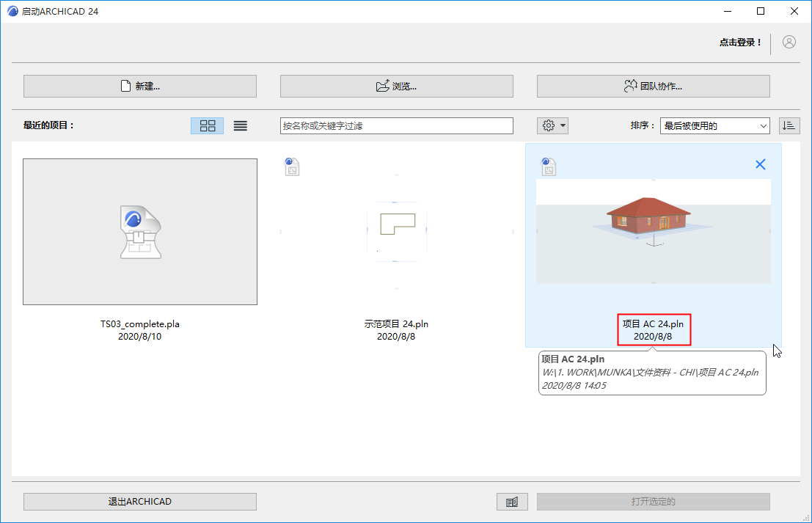Image resolution: width=812 pixels, height=523 pixels.
Task: Click the 按名称或关键字过滤 filter field
Action: click(x=396, y=125)
